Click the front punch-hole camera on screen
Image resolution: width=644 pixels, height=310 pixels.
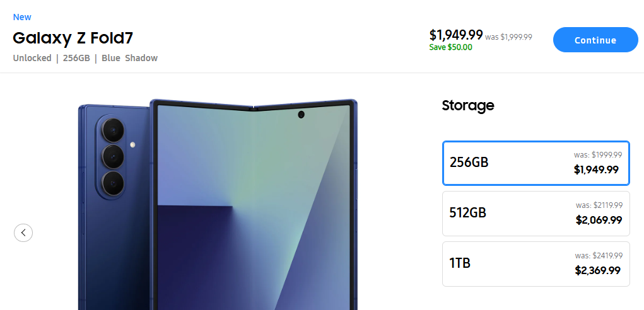tap(301, 115)
